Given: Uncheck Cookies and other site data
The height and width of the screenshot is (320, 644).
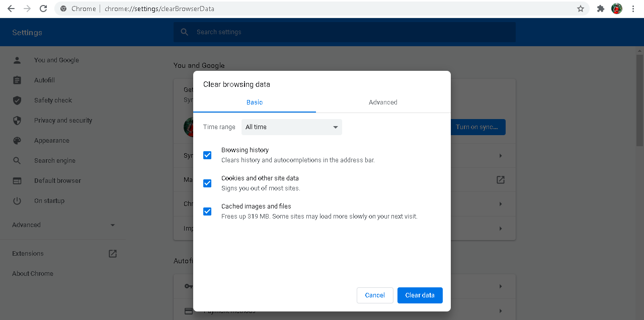Looking at the screenshot, I should (207, 183).
